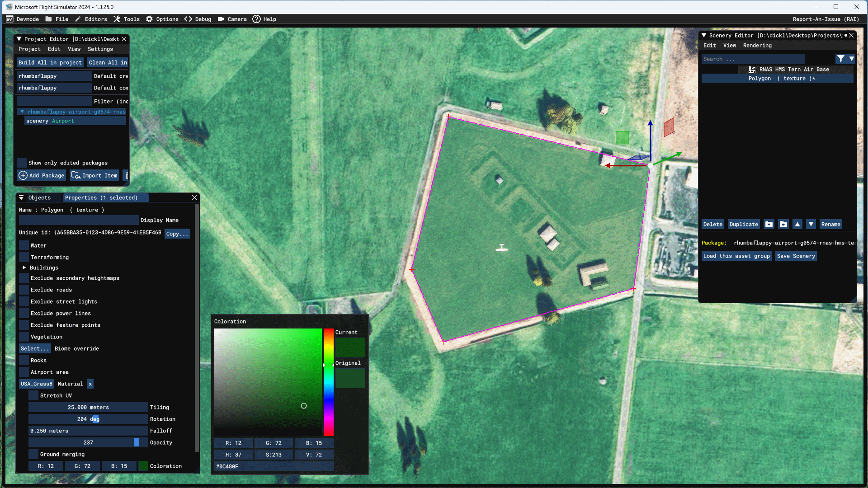The width and height of the screenshot is (868, 488).
Task: Click the filter funnel icon in Scenery Editor
Action: click(842, 59)
